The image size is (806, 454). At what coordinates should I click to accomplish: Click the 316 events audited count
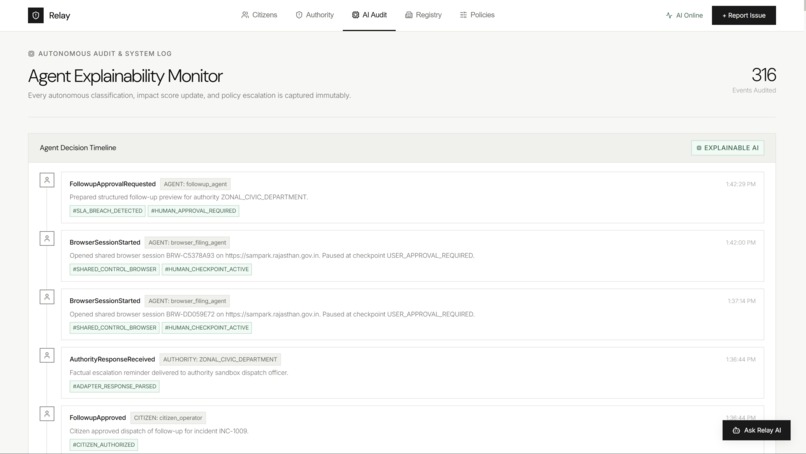(x=764, y=75)
